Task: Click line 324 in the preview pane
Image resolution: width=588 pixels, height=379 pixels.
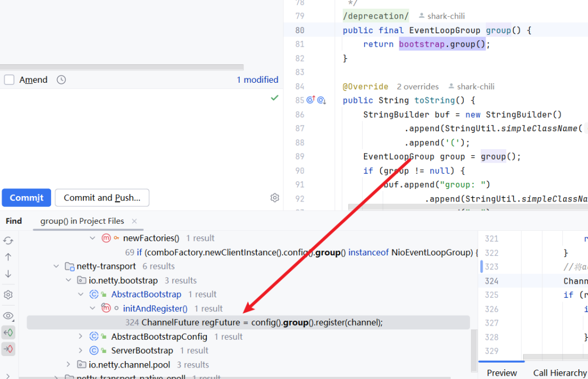Action: pos(533,281)
